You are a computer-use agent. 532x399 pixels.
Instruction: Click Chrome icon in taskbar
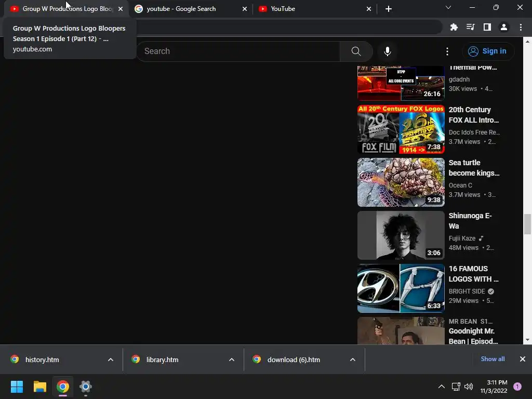coord(63,387)
